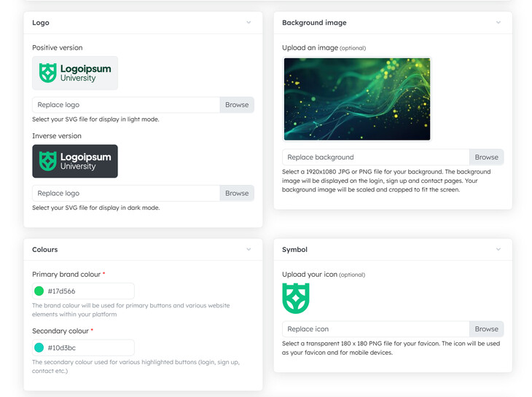Click the #10d3bc secondary colour hex field
The image size is (532, 397).
[x=87, y=348]
